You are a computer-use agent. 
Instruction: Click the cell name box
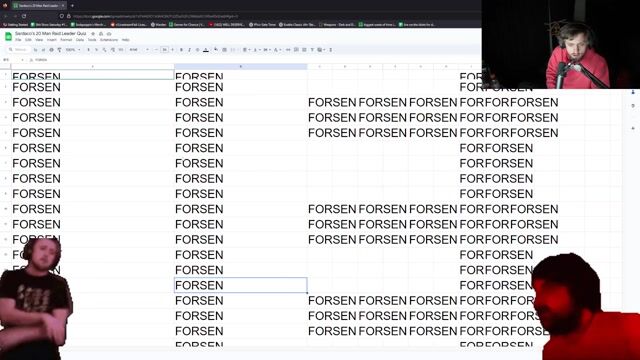[12, 60]
